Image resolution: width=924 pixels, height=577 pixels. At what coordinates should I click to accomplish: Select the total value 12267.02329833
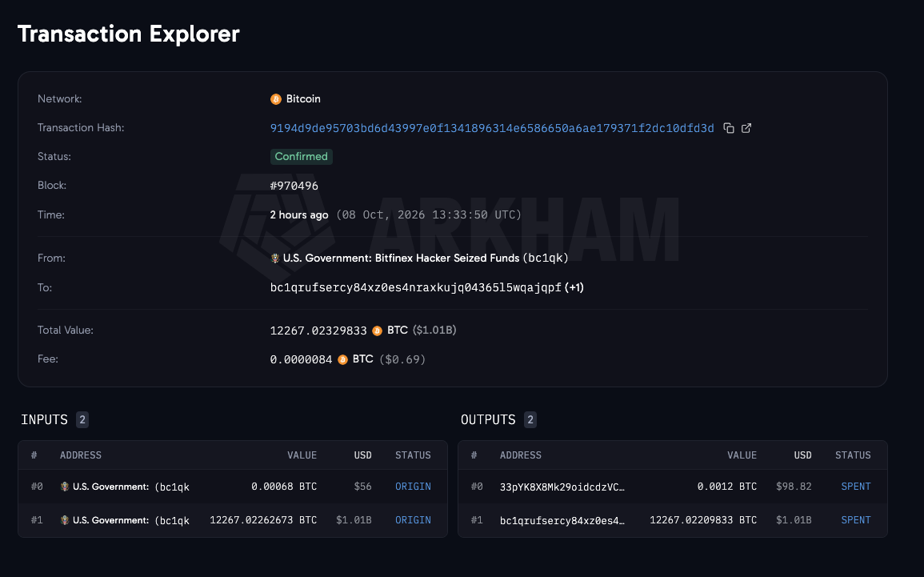(x=318, y=331)
